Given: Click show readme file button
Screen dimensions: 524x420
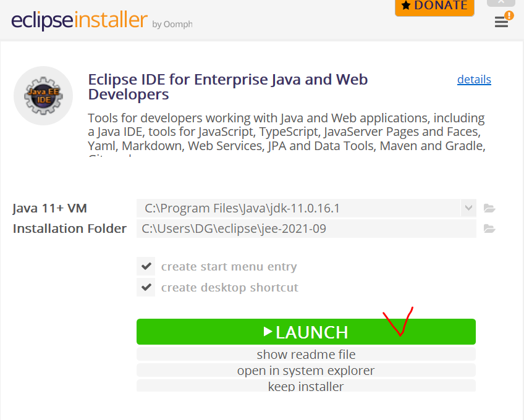Looking at the screenshot, I should tap(306, 354).
